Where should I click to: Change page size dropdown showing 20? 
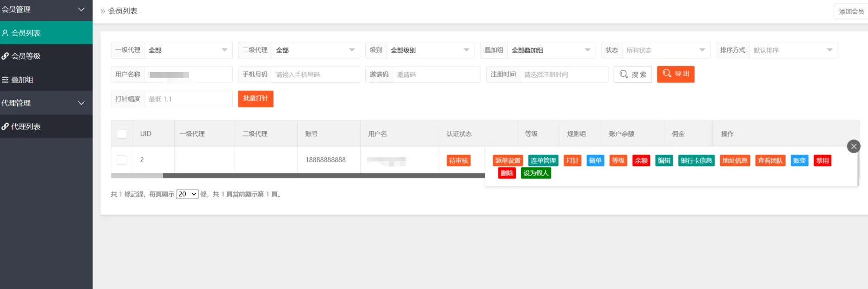187,194
